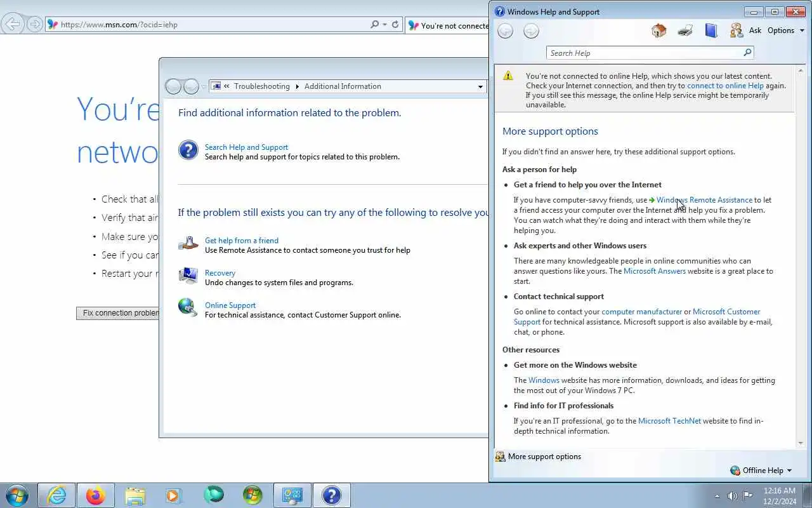Click the Get help from a friend icon
812x508 pixels.
tap(188, 243)
